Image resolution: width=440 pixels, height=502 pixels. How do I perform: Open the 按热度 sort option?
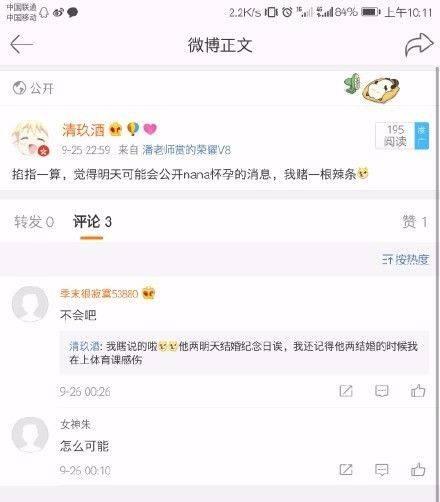coord(405,259)
